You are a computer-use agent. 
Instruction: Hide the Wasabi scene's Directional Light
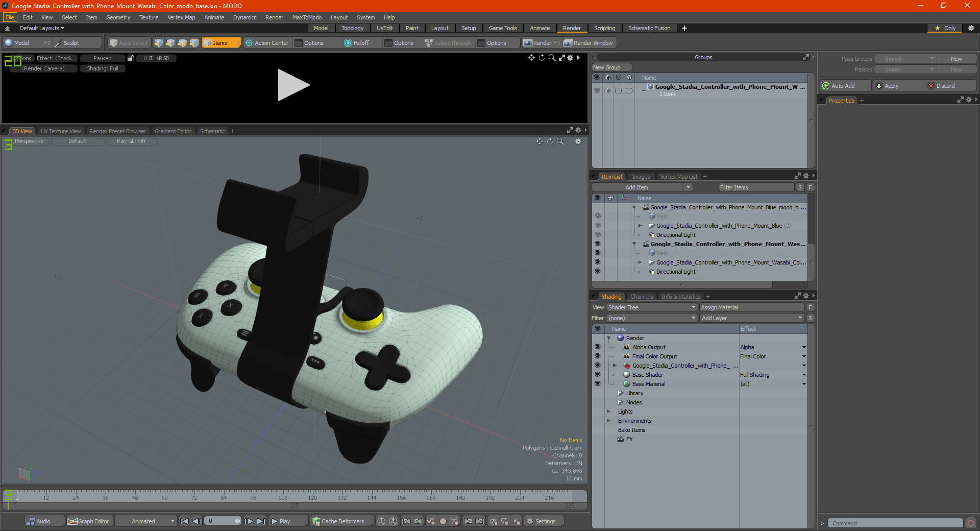tap(597, 272)
